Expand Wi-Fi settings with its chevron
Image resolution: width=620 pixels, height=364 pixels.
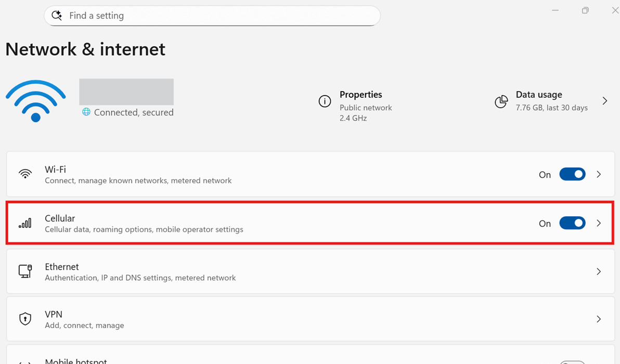click(x=599, y=175)
